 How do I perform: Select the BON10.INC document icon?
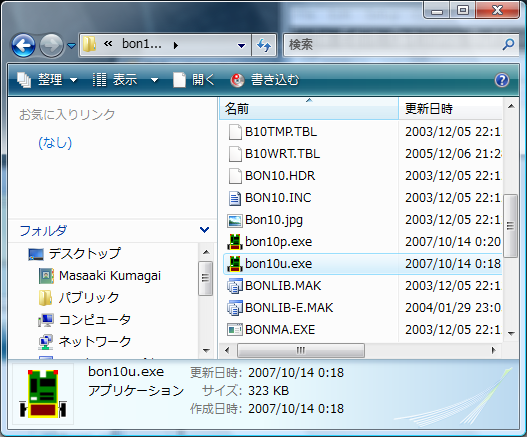pyautogui.click(x=235, y=198)
